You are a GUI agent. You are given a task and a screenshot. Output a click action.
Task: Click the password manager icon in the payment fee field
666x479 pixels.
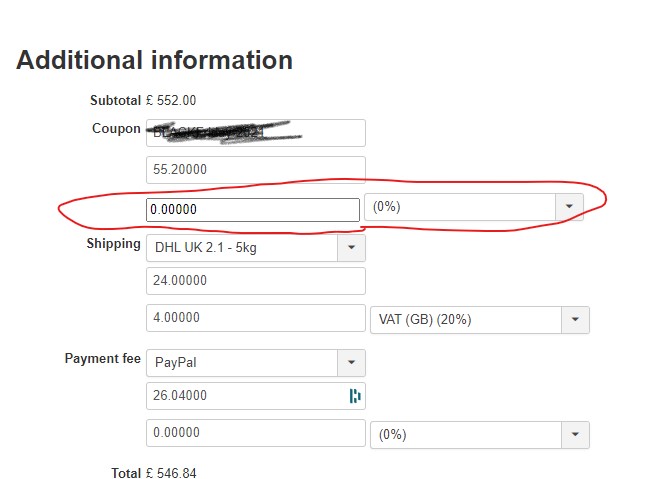pos(355,396)
